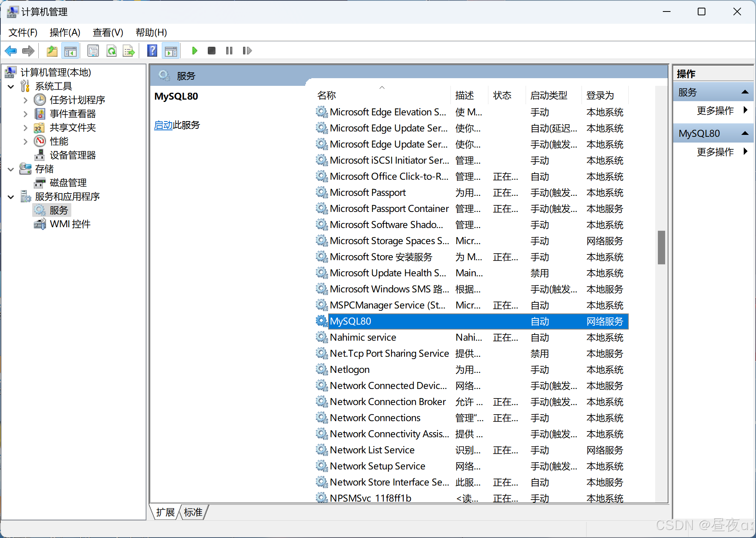Collapse the MySQL80 actions section arrow
Screen dimensions: 756x538
point(745,133)
